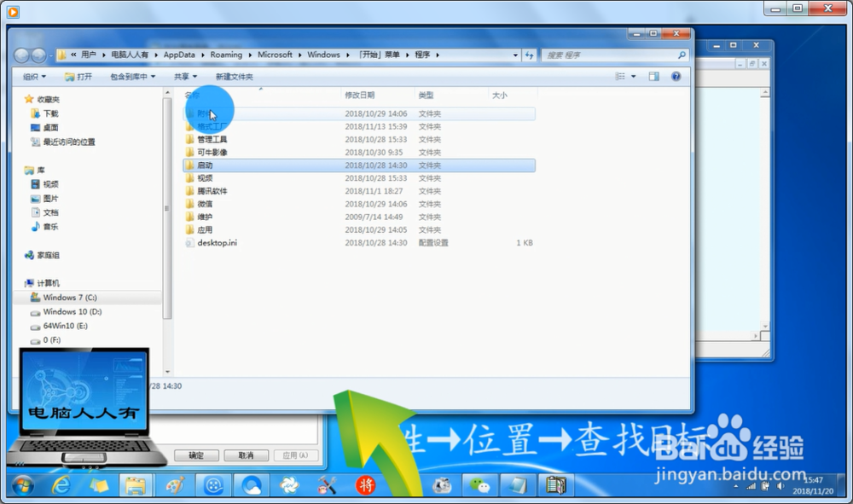
Task: Click the volume tray icon
Action: pyautogui.click(x=780, y=485)
